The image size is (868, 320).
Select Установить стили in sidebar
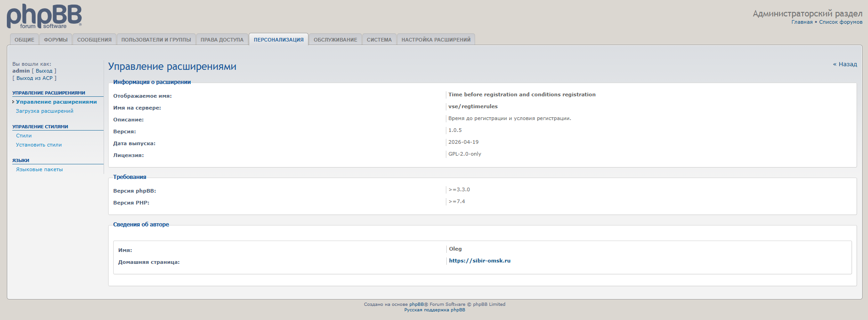click(39, 145)
